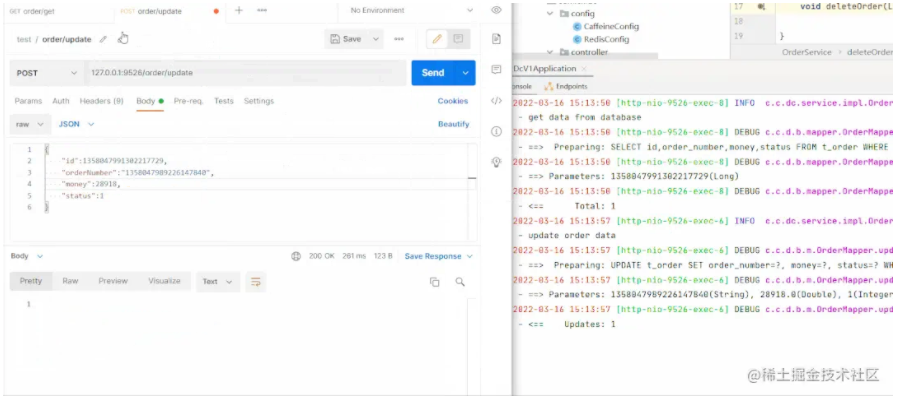
Task: Click the "money":28918 line in body editor
Action: pos(91,184)
